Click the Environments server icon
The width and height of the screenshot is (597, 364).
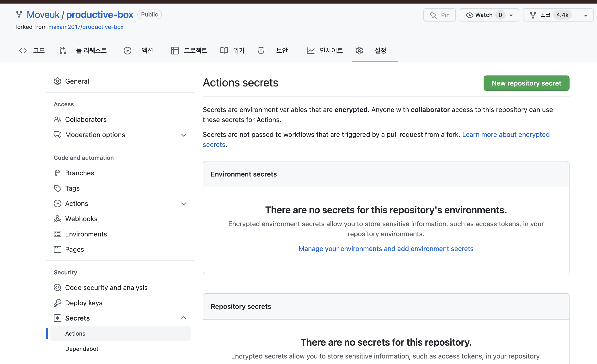pos(57,234)
